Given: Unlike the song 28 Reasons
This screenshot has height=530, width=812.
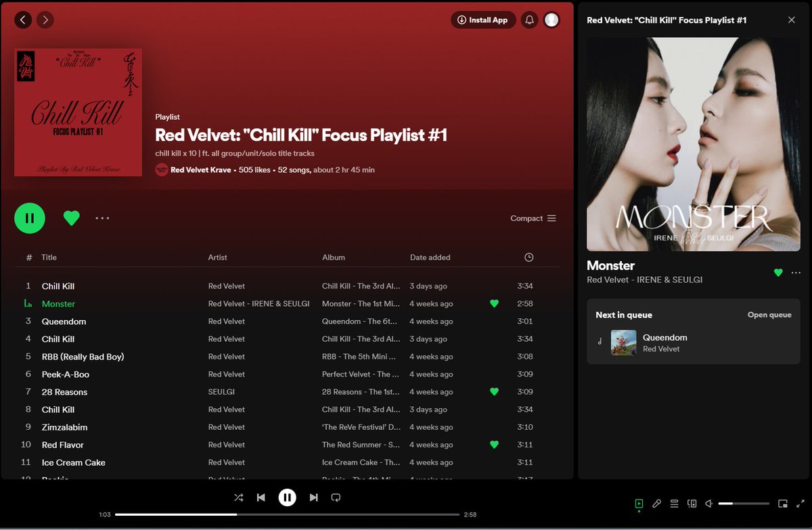Looking at the screenshot, I should (x=494, y=392).
